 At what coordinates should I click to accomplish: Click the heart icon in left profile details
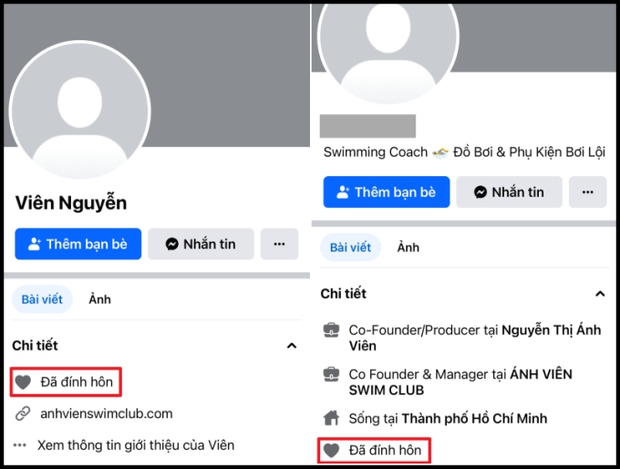point(22,381)
